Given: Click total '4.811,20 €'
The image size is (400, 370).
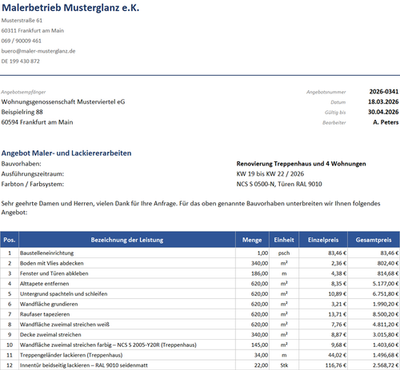Looking at the screenshot, I should [385, 324].
